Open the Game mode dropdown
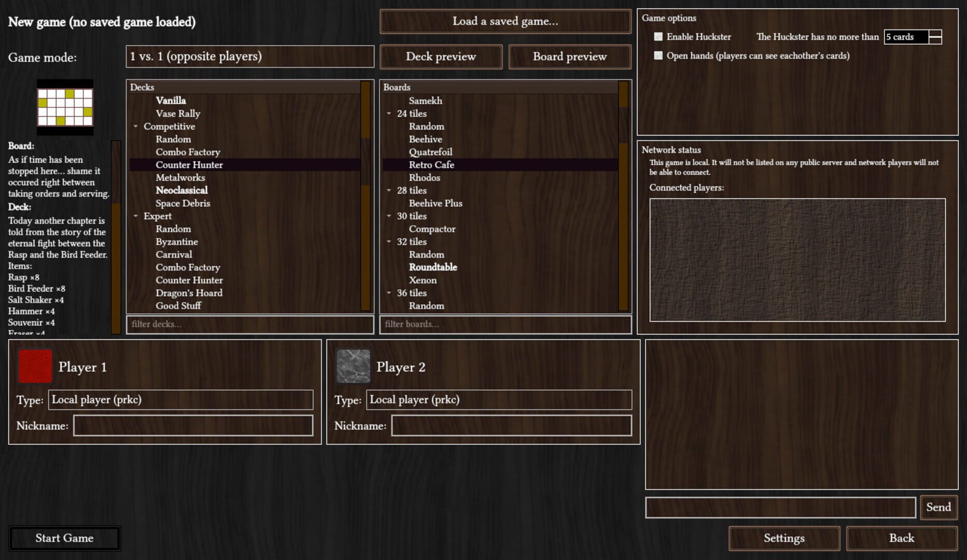967x560 pixels. tap(250, 57)
